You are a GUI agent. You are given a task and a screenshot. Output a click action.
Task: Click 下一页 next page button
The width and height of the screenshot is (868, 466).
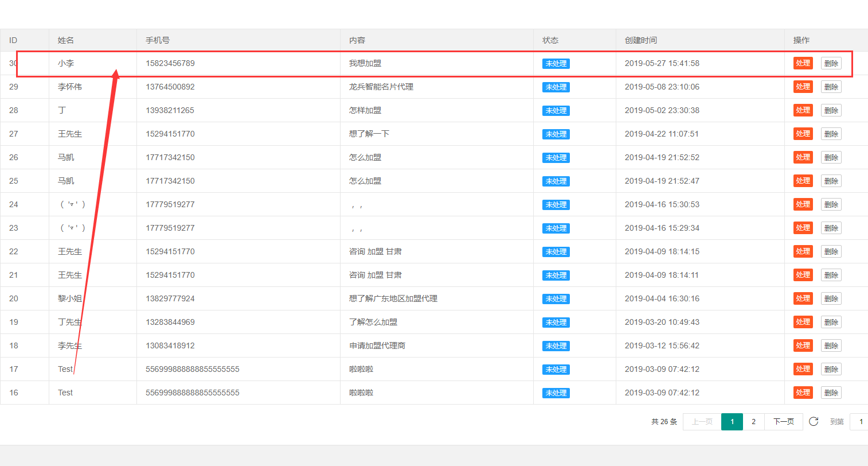point(783,422)
